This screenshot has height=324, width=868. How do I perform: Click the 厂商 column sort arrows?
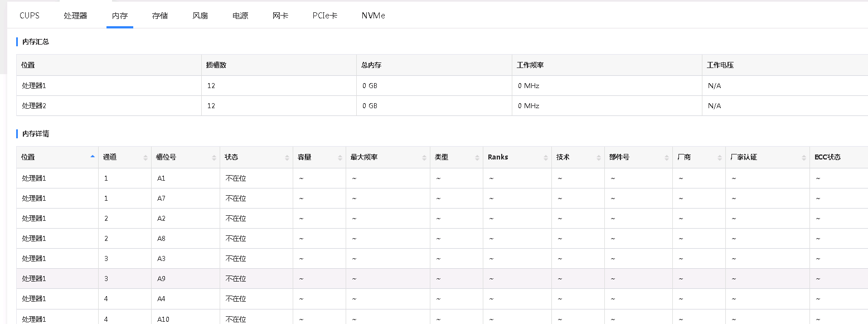point(720,158)
